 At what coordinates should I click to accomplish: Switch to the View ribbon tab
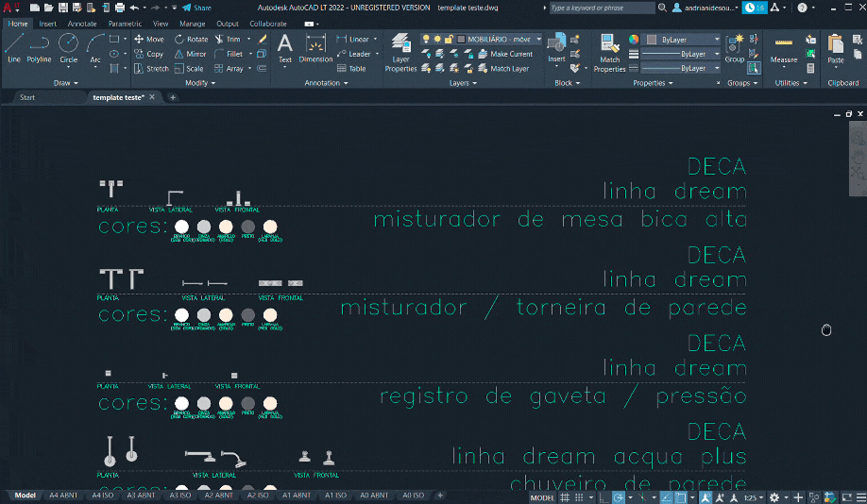pyautogui.click(x=161, y=24)
